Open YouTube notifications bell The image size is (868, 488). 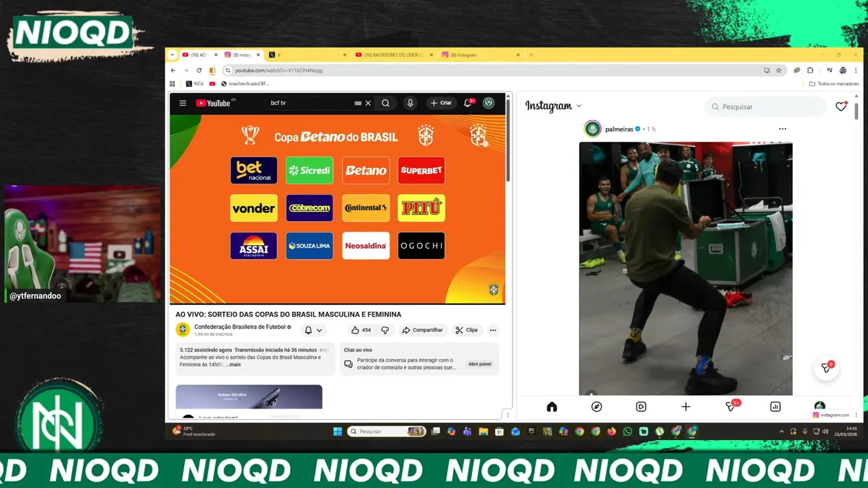468,103
